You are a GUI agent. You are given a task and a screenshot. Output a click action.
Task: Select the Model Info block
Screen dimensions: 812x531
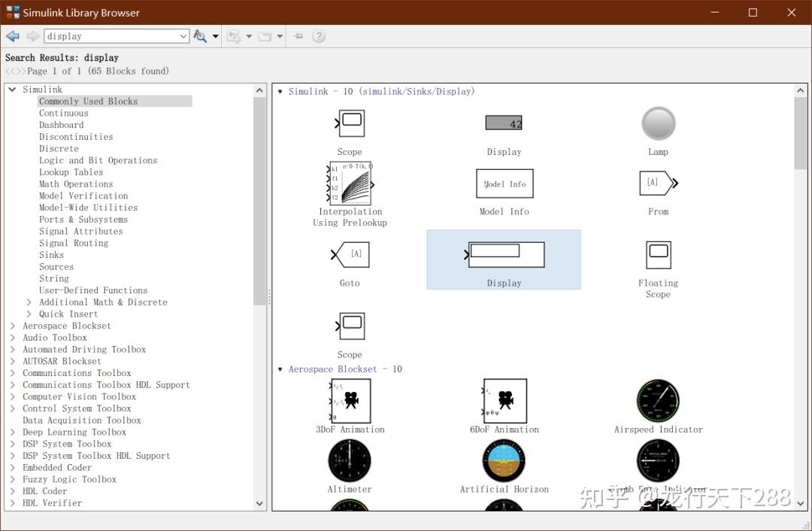tap(504, 184)
